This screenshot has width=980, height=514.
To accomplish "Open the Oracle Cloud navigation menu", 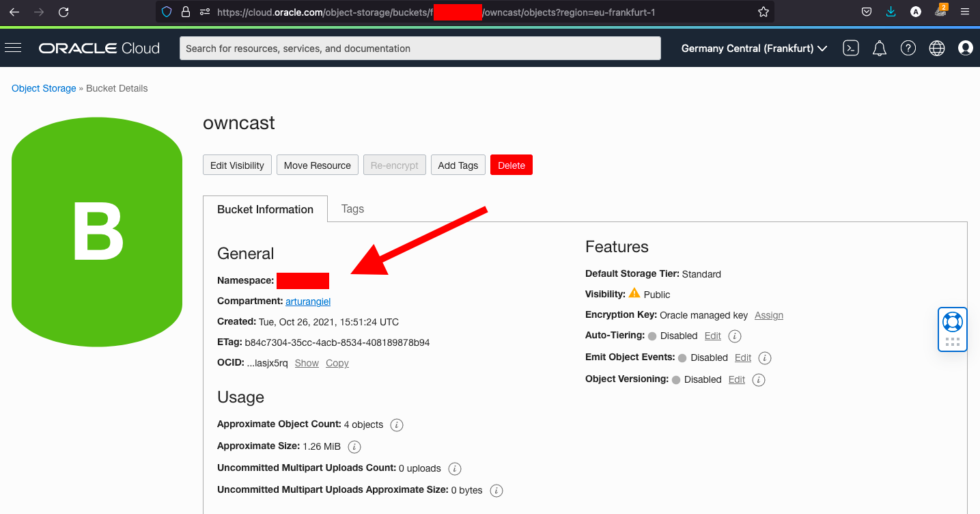I will click(x=13, y=48).
